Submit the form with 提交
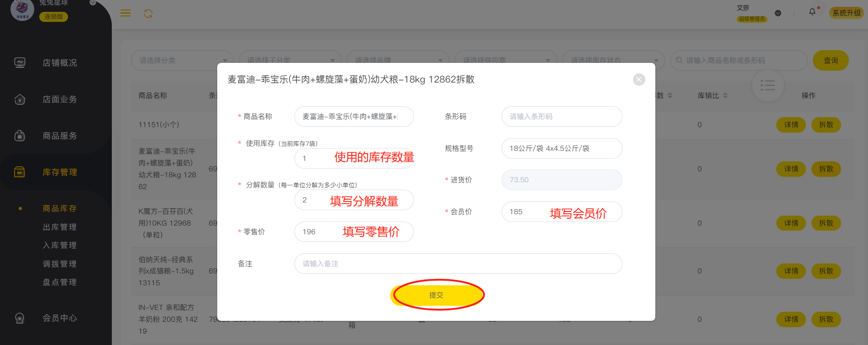Screen dimensions: 868x345 click(x=436, y=295)
